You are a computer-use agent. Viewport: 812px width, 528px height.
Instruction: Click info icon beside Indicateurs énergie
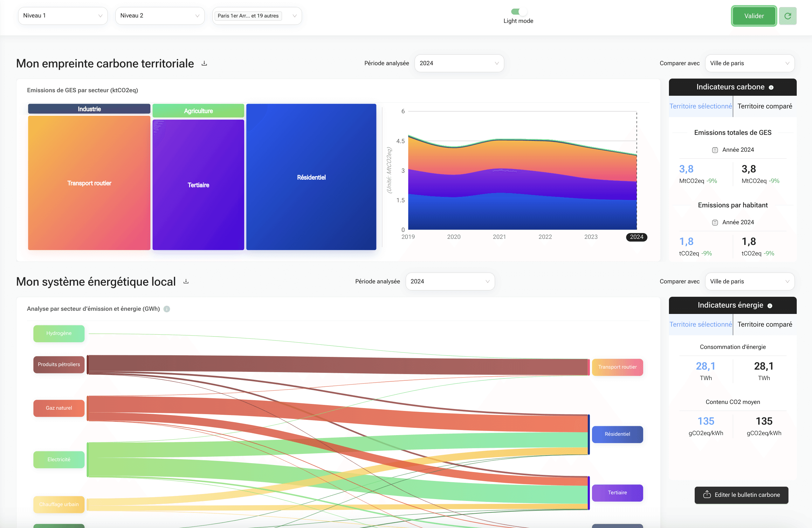(770, 305)
